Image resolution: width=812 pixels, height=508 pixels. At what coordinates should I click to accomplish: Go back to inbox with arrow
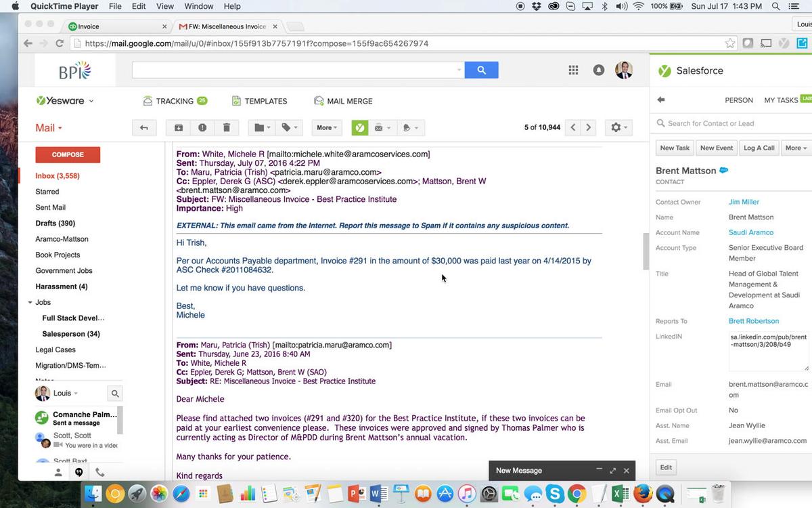click(143, 127)
